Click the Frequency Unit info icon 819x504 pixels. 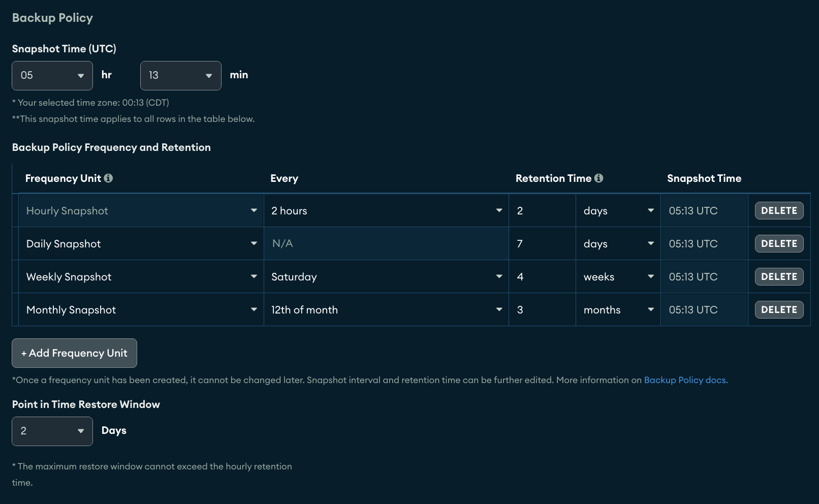tap(108, 178)
